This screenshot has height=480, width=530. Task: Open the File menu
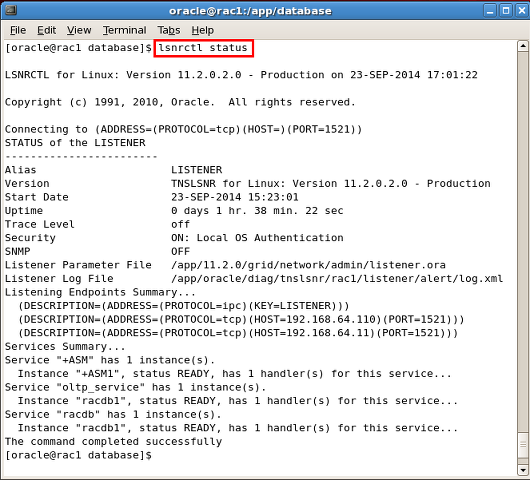click(x=18, y=30)
